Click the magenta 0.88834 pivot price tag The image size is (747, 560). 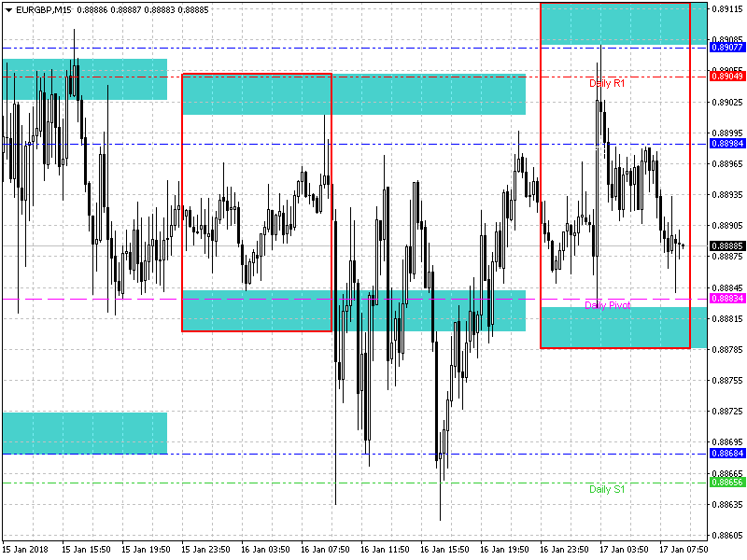pos(726,299)
